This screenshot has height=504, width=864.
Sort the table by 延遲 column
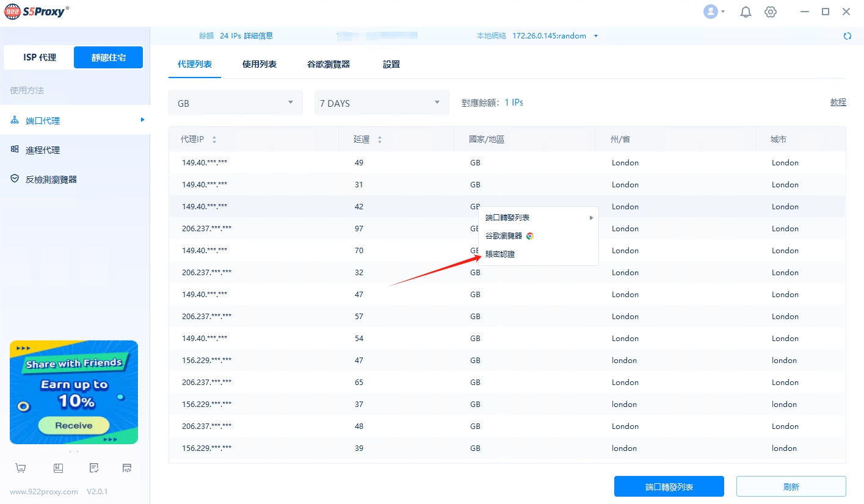(x=379, y=140)
